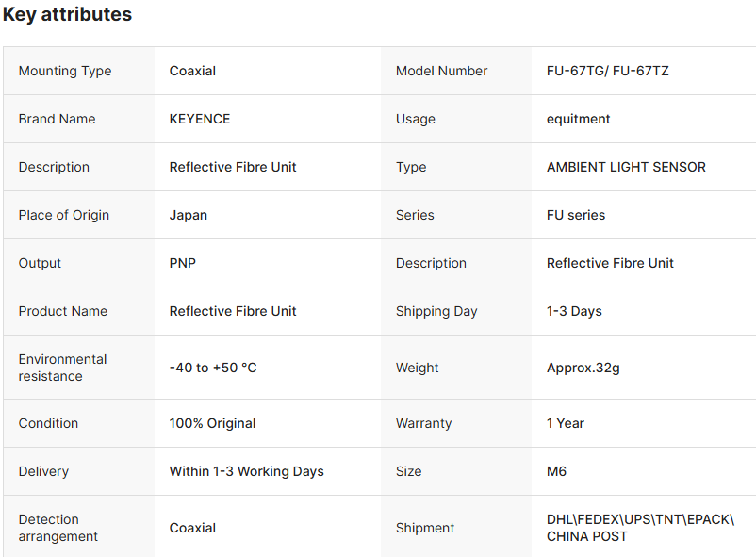Select the AMBIENT LIGHT SENSOR type value
This screenshot has height=557, width=756.
(626, 167)
